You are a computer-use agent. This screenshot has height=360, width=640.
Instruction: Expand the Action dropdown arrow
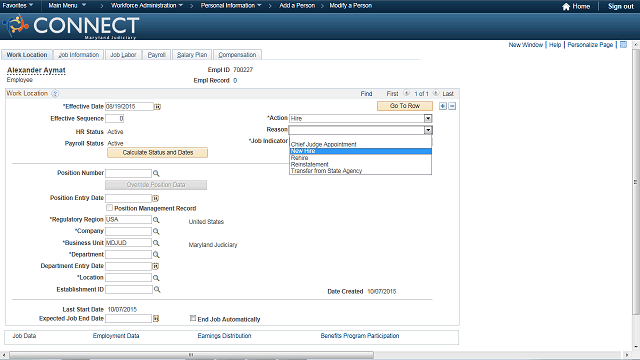pyautogui.click(x=428, y=118)
